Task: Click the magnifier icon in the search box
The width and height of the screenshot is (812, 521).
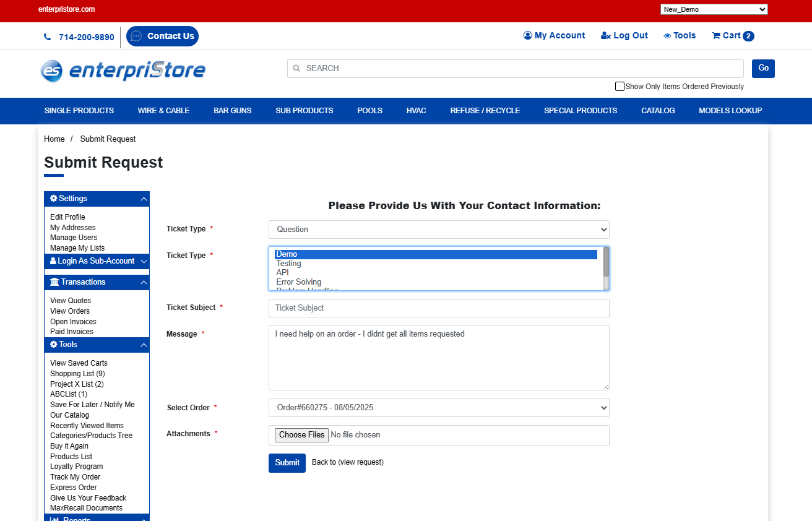Action: pyautogui.click(x=296, y=69)
